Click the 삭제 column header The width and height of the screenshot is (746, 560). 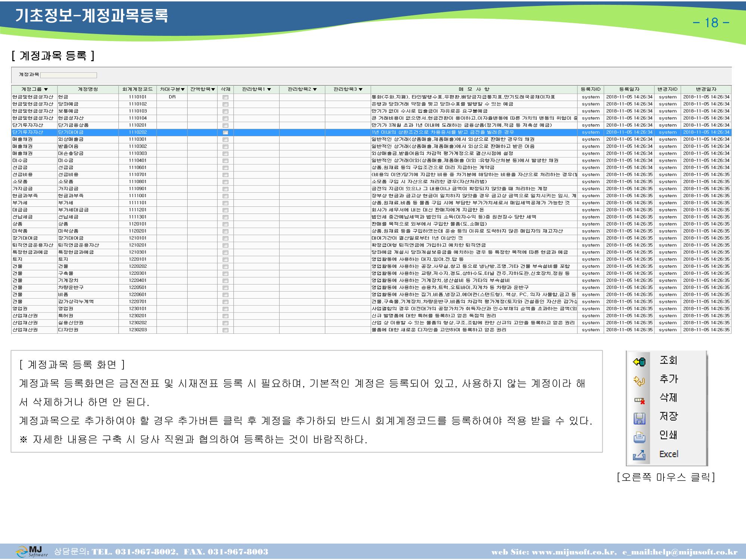tap(225, 89)
